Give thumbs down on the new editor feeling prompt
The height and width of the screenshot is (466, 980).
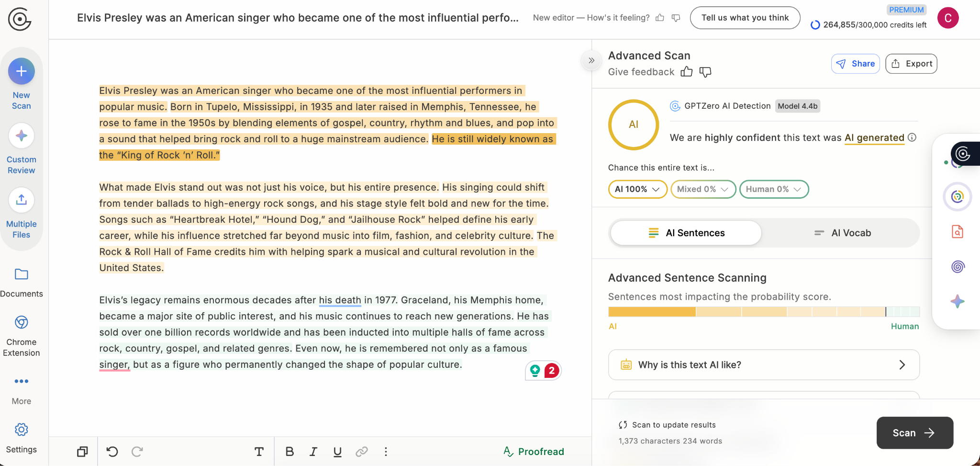[676, 17]
